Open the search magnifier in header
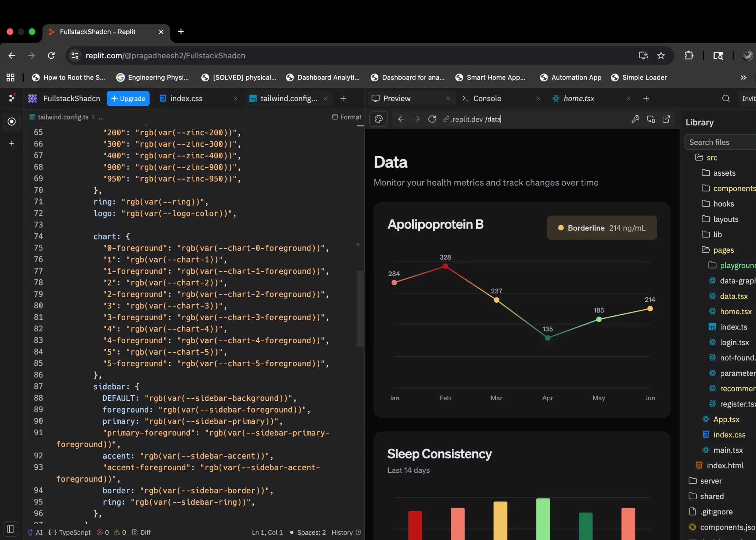The image size is (756, 540). click(x=726, y=99)
